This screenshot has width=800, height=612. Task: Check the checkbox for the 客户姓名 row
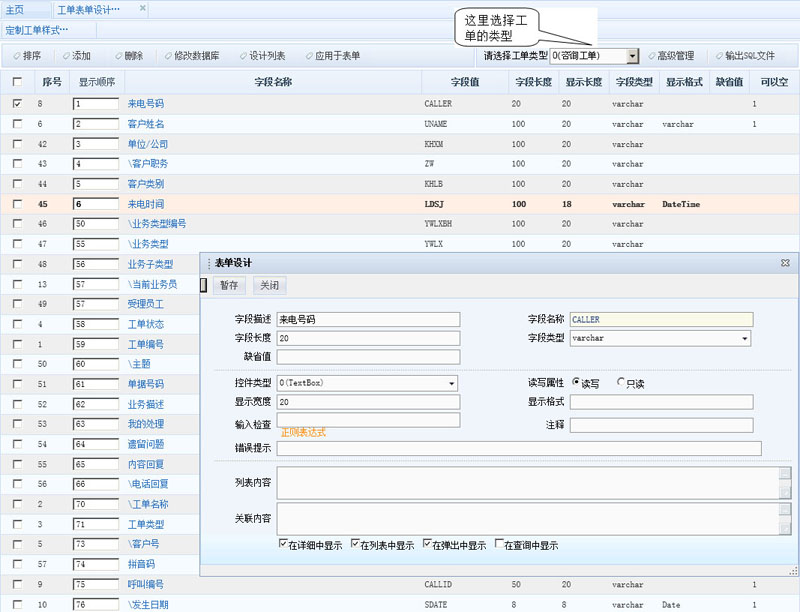pos(17,123)
